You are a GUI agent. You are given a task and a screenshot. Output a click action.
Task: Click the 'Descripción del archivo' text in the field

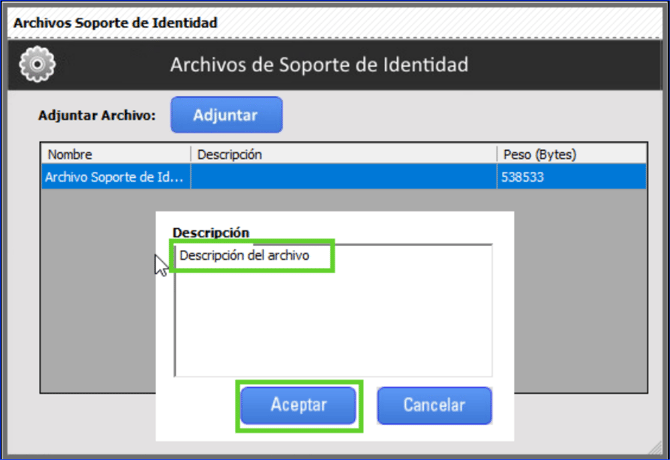click(244, 256)
